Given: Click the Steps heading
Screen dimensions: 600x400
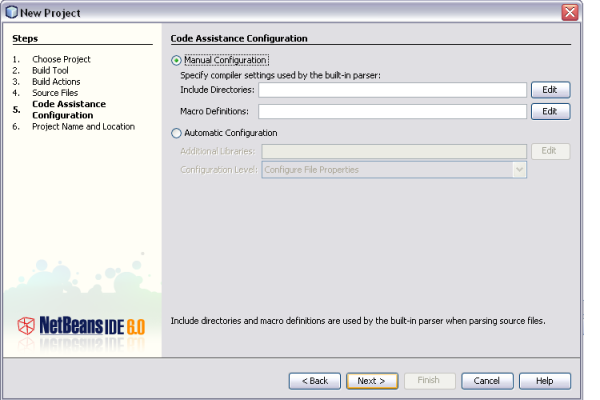Looking at the screenshot, I should click(25, 39).
